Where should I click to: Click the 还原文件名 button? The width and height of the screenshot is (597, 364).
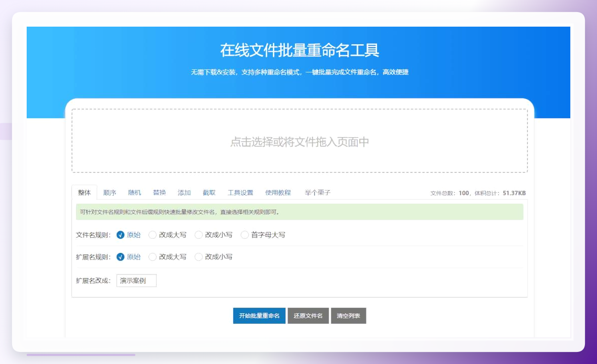click(x=308, y=316)
